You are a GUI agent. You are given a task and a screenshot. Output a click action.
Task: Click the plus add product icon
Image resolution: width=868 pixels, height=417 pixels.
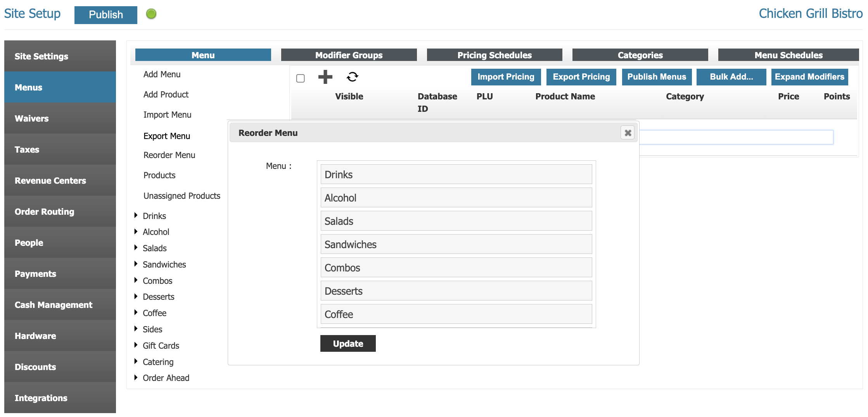pyautogui.click(x=325, y=77)
